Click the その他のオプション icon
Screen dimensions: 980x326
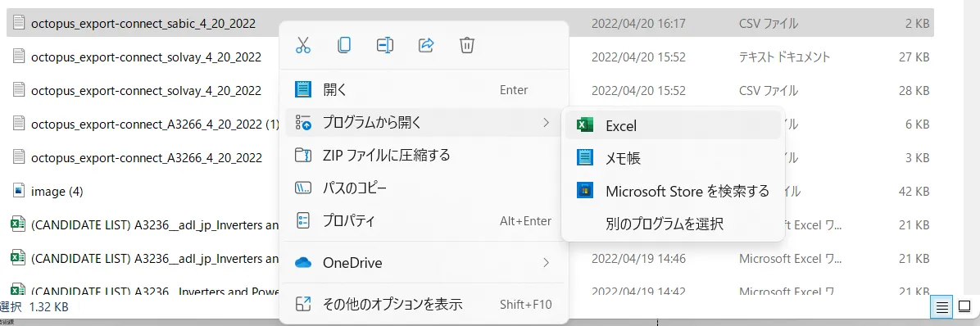pyautogui.click(x=303, y=305)
